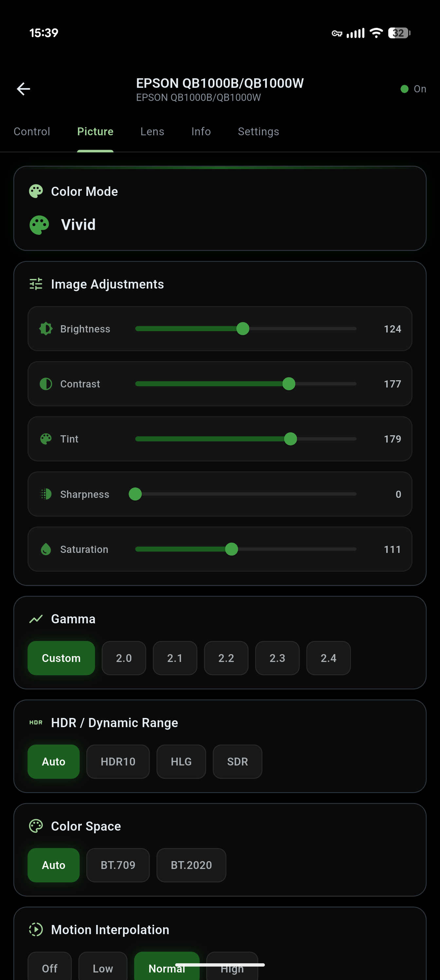Choose HDR10 dynamic range mode

click(118, 762)
